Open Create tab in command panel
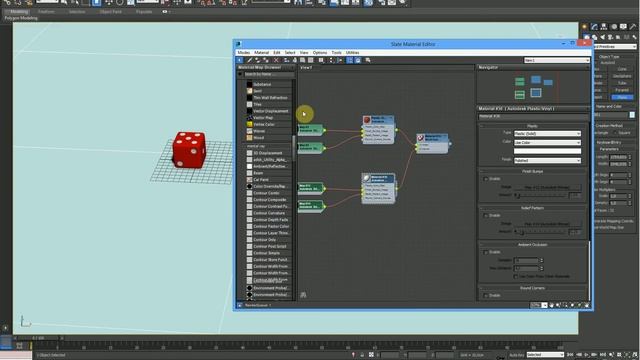Viewport: 640px width, 360px height. click(x=585, y=27)
